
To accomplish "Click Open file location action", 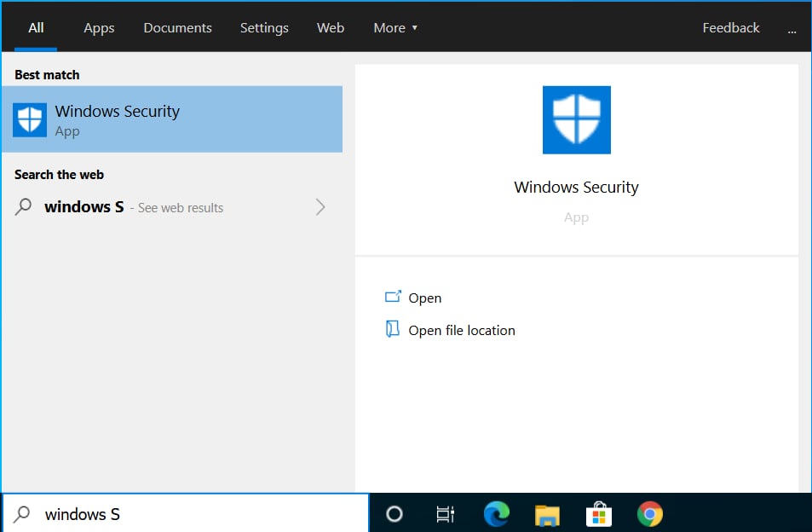I will (x=461, y=330).
